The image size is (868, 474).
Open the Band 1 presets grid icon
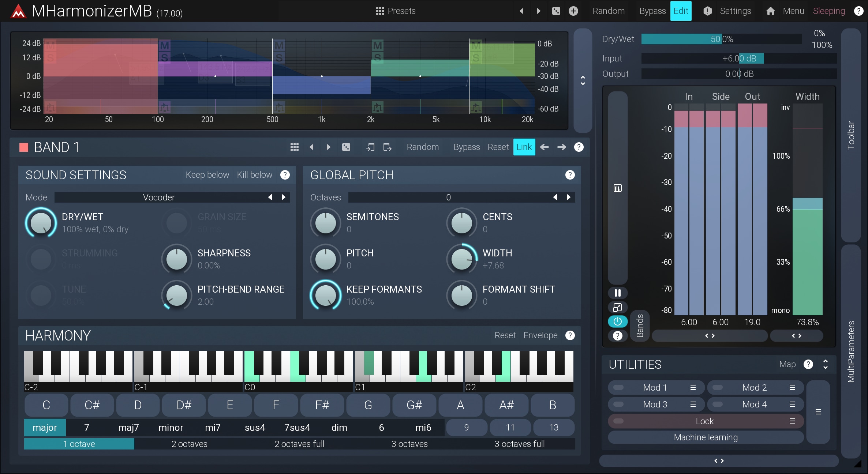(x=294, y=147)
